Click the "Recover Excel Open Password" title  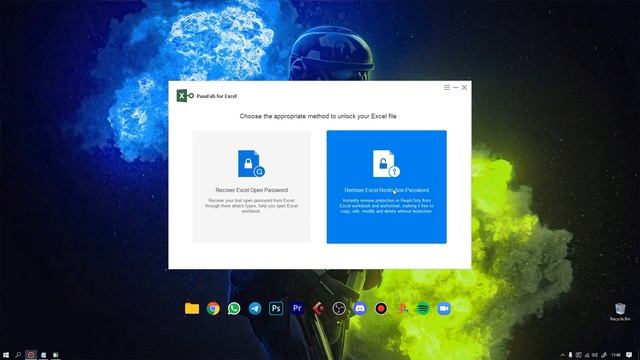tap(251, 190)
